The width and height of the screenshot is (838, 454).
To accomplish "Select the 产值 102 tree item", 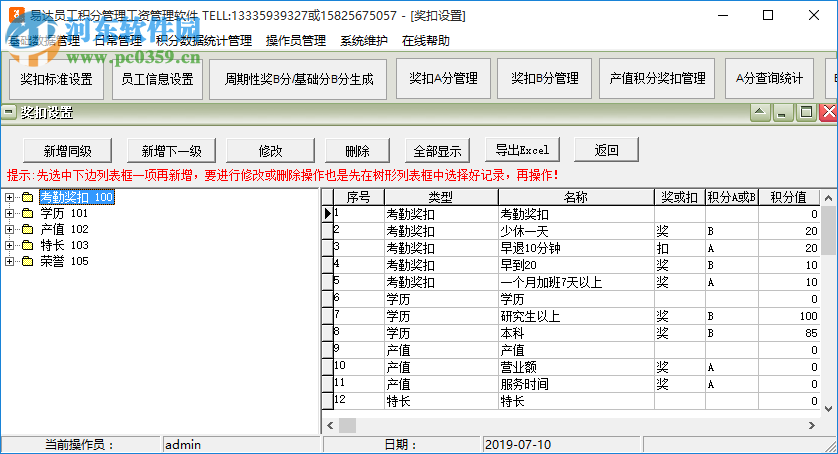I will (64, 229).
